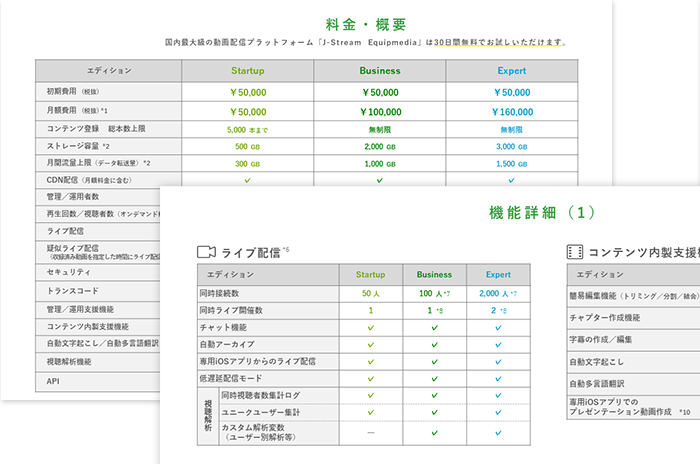Click the Startup checkmark in 専用iOSアプリからのライブ配信 row
The image size is (700, 464).
tap(371, 362)
